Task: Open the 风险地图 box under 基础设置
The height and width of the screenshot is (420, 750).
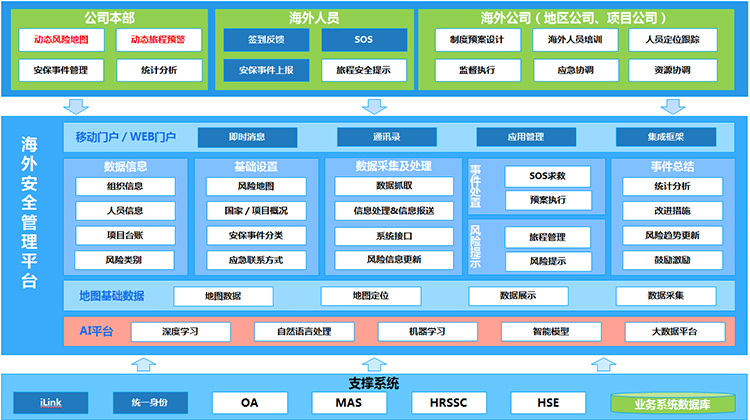Action: [x=256, y=186]
